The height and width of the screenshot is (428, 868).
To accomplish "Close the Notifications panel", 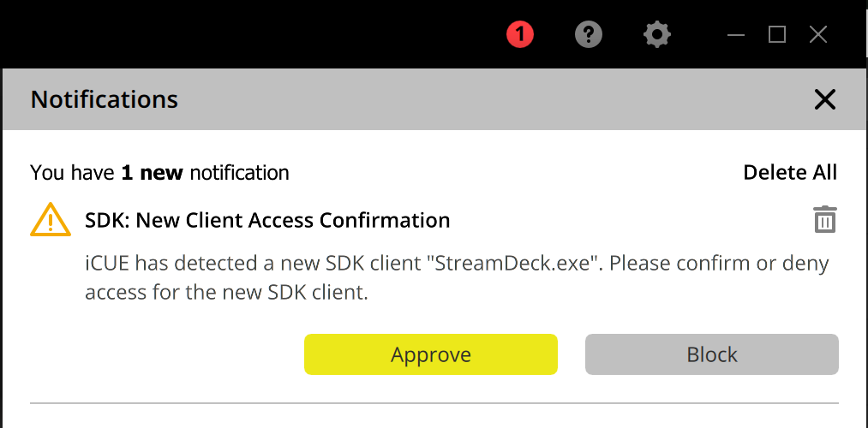I will pyautogui.click(x=824, y=99).
